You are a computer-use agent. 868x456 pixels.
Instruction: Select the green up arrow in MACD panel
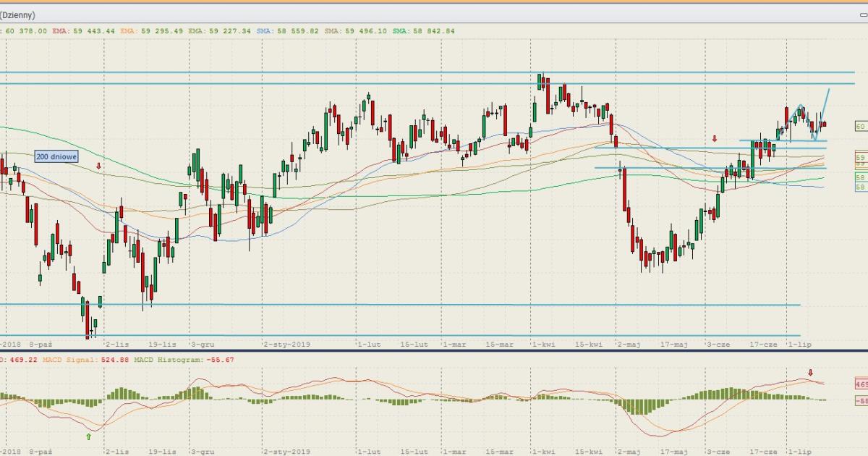click(88, 436)
